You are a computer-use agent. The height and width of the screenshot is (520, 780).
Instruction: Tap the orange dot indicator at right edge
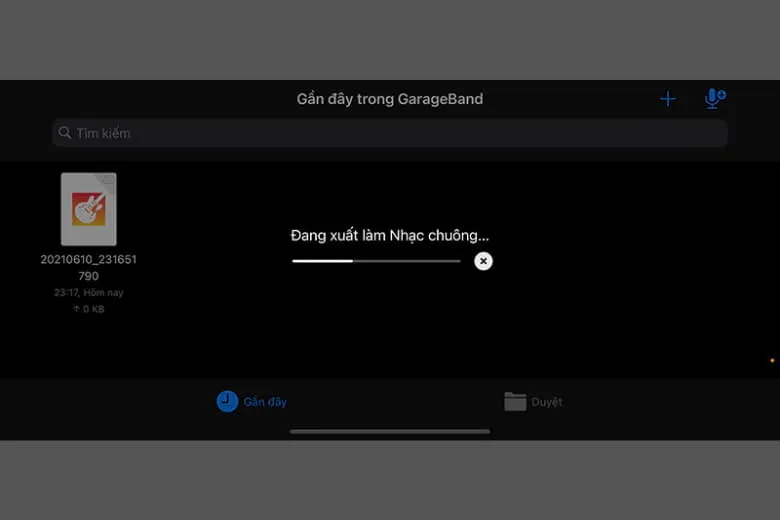click(x=772, y=360)
